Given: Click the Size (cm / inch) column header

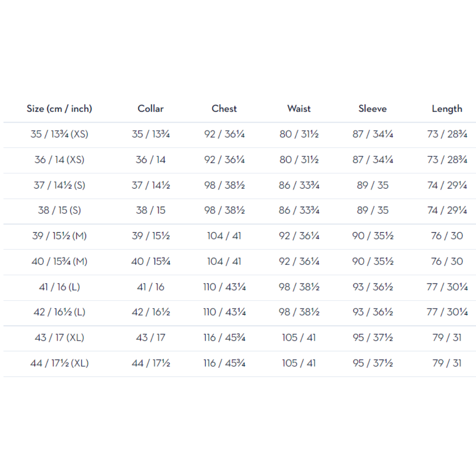Looking at the screenshot, I should coord(59,109).
